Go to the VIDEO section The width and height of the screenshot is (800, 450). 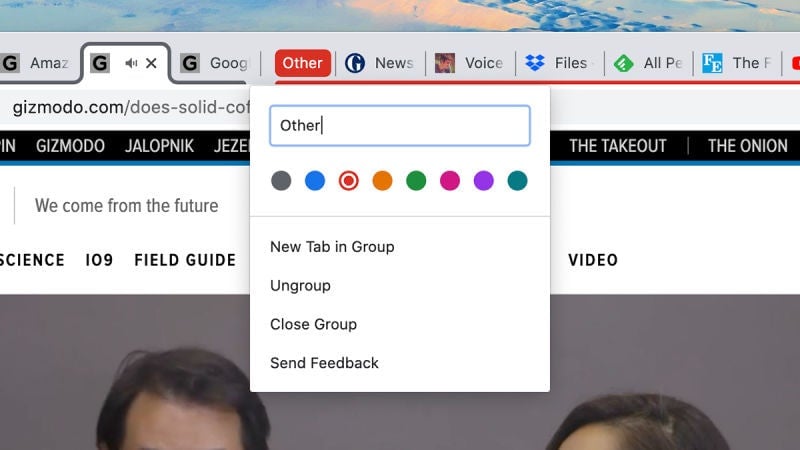pyautogui.click(x=593, y=260)
